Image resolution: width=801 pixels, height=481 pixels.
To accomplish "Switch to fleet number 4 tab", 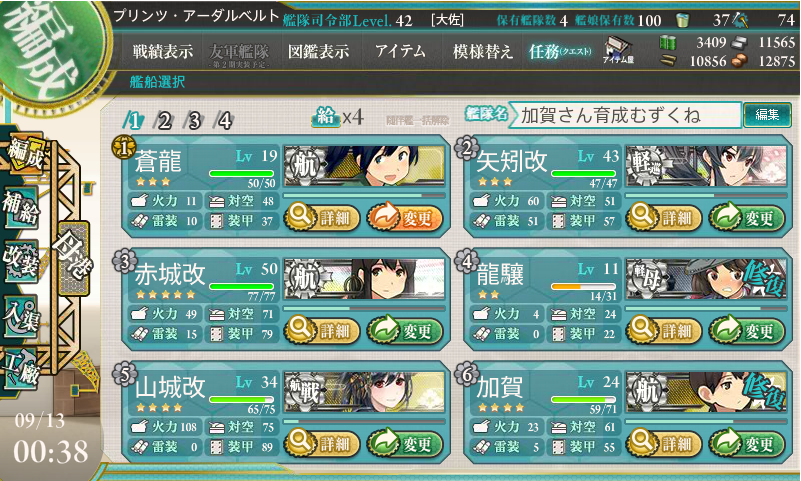I will tap(224, 121).
